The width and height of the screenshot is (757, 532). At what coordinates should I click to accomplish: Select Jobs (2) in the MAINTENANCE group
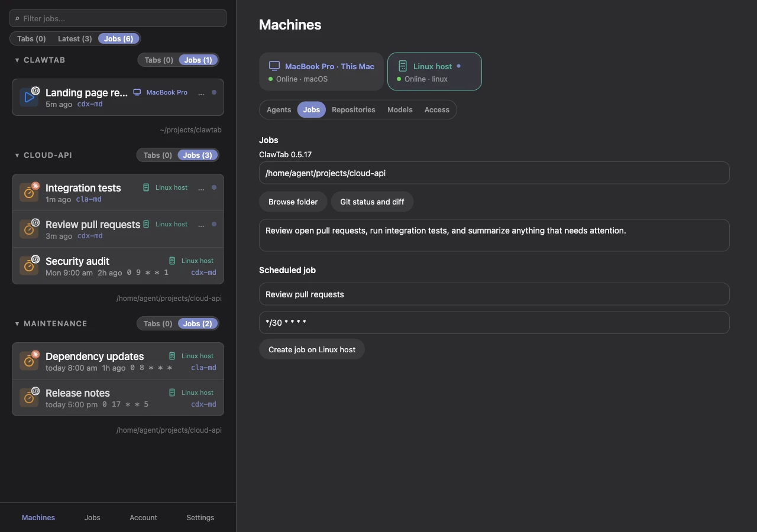tap(198, 323)
